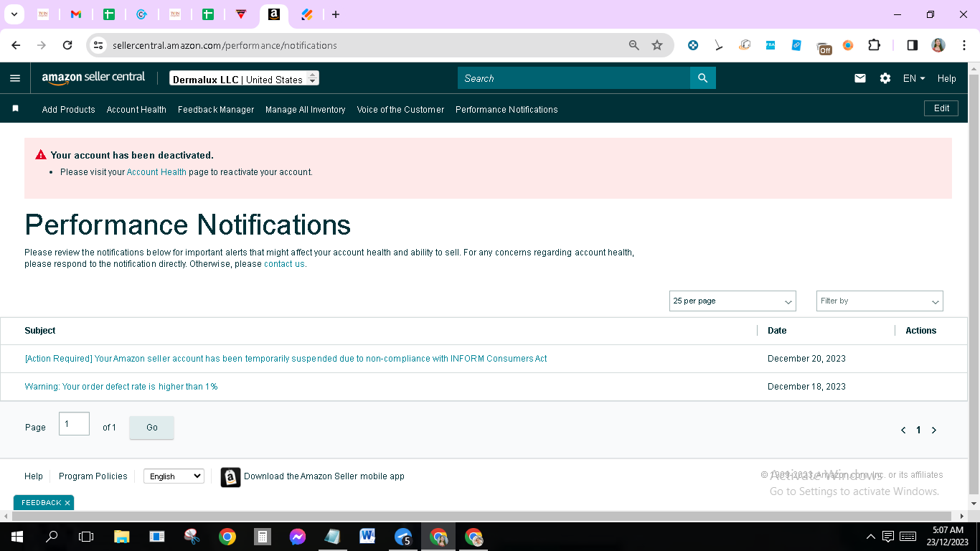
Task: Open the messages envelope icon
Action: click(860, 78)
